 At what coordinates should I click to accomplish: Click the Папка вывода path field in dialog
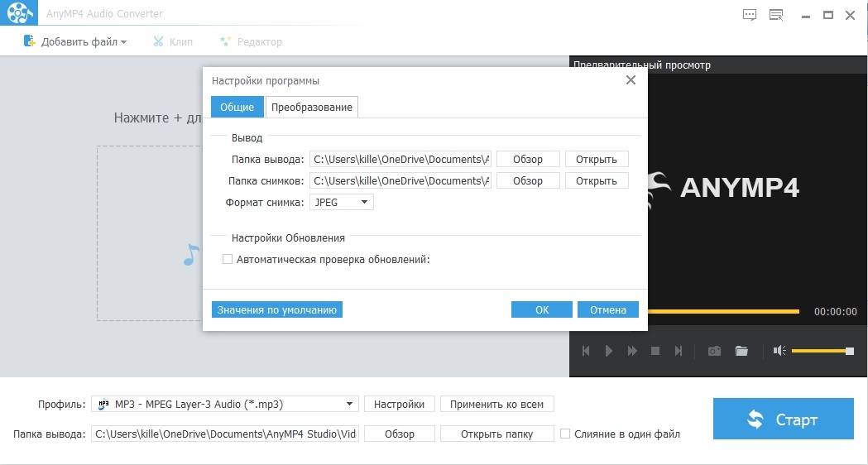tap(400, 160)
